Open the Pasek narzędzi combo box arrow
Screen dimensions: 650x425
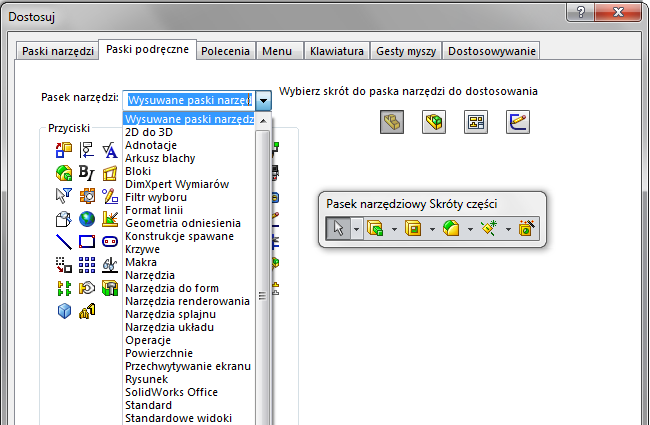coord(263,100)
